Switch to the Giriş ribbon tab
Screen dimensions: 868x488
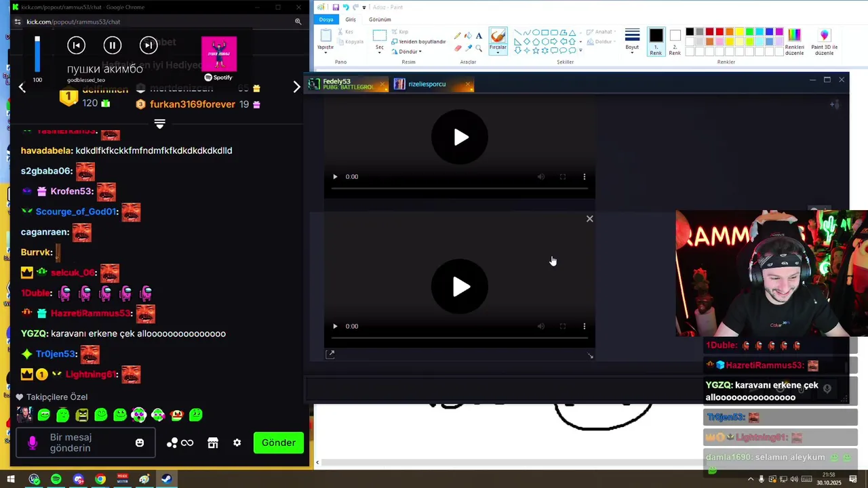[x=351, y=20]
